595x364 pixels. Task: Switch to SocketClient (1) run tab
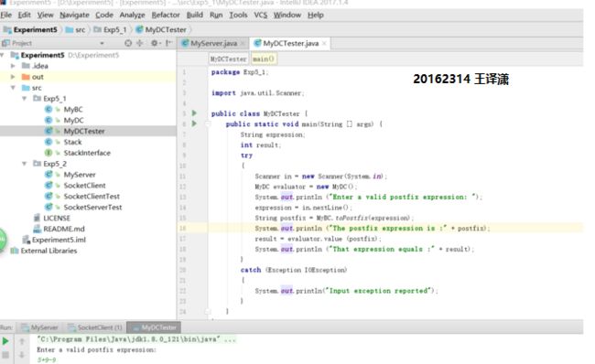95,327
